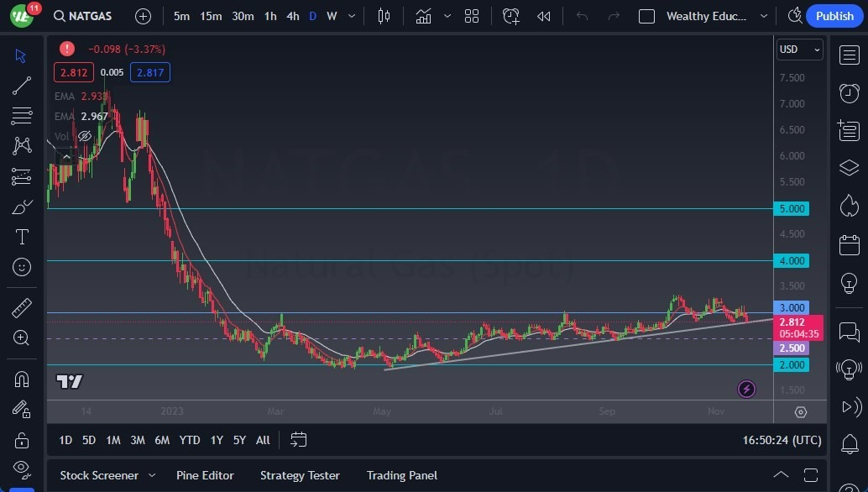The height and width of the screenshot is (492, 868).
Task: Select the text annotation tool
Action: [x=22, y=237]
